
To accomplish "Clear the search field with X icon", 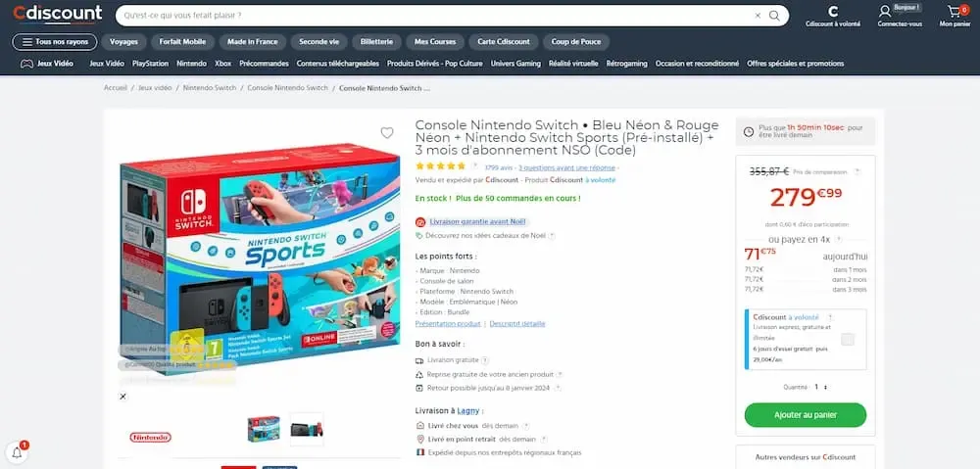I will pos(759,16).
